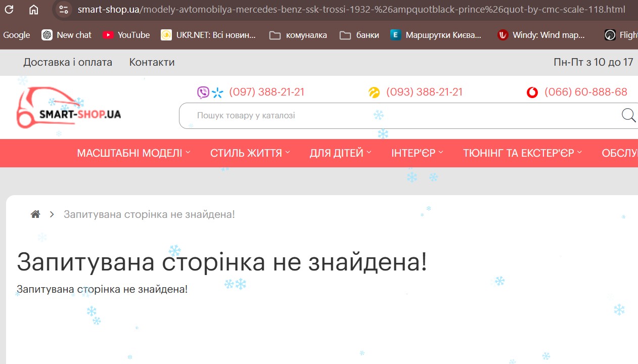Screen dimensions: 638x364
Task: Expand the Масштабні моделі menu
Action: tap(133, 153)
